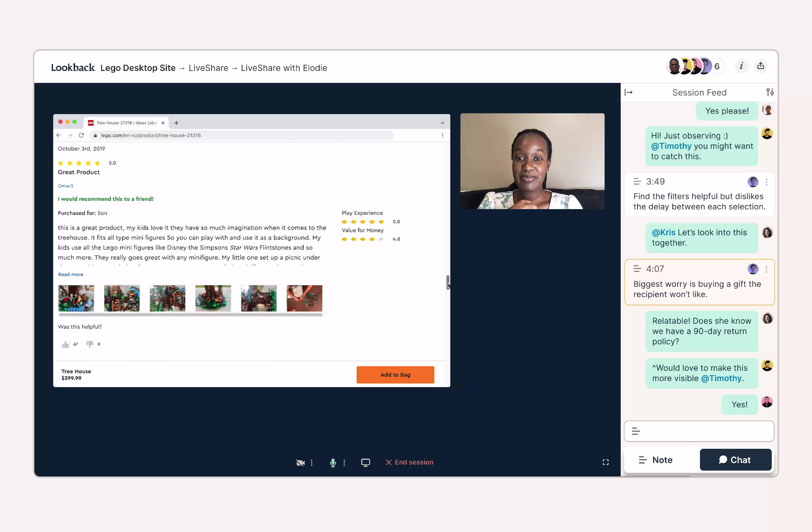The height and width of the screenshot is (532, 812).
Task: Switch to the Note tab
Action: (x=655, y=460)
